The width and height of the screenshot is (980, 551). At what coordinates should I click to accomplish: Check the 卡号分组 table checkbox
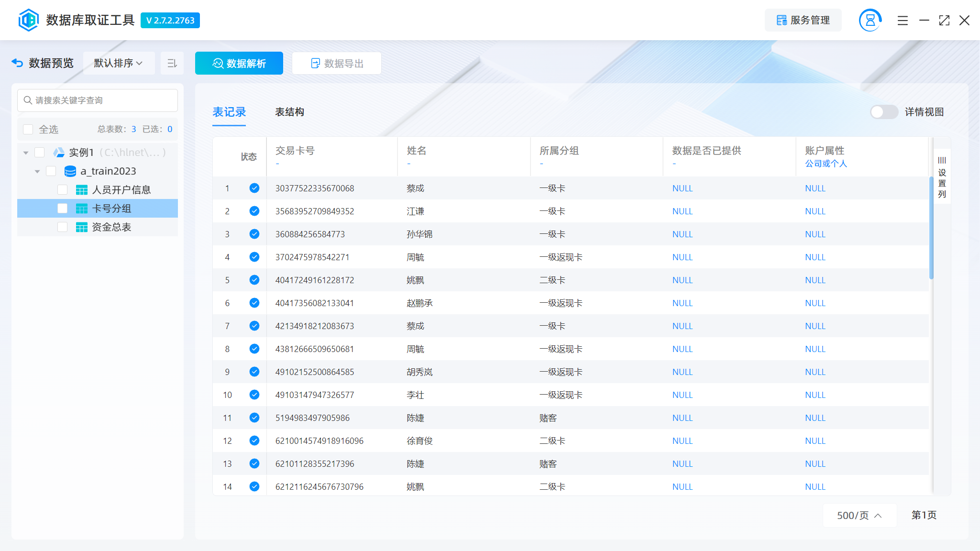point(63,209)
